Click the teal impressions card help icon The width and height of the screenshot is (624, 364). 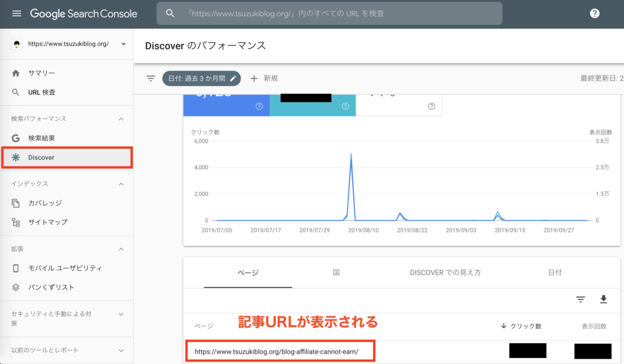345,107
